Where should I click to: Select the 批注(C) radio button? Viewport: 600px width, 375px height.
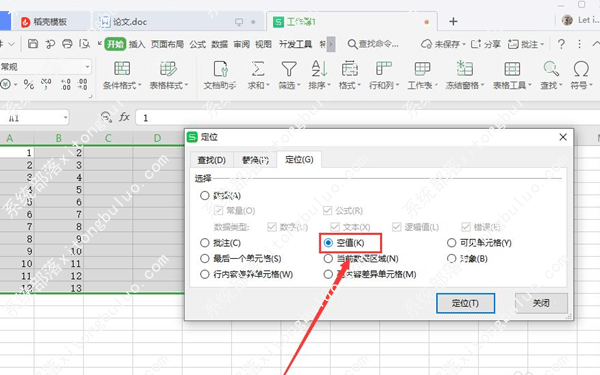pyautogui.click(x=205, y=243)
